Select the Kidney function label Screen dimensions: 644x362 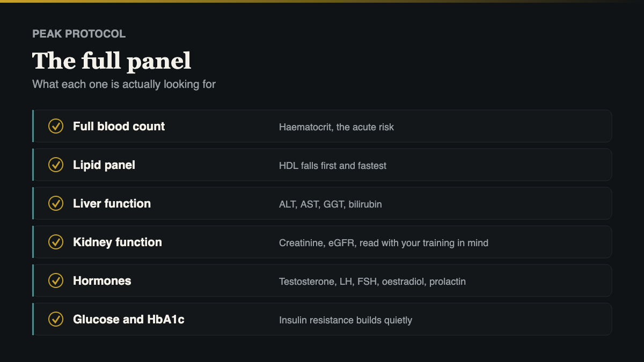pos(118,242)
